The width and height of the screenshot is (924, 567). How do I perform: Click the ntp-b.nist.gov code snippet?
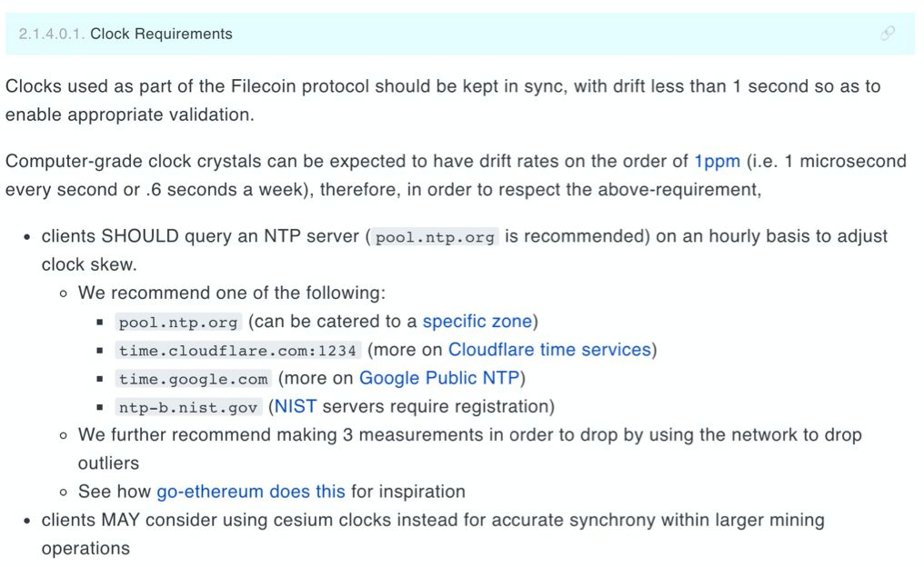tap(188, 407)
